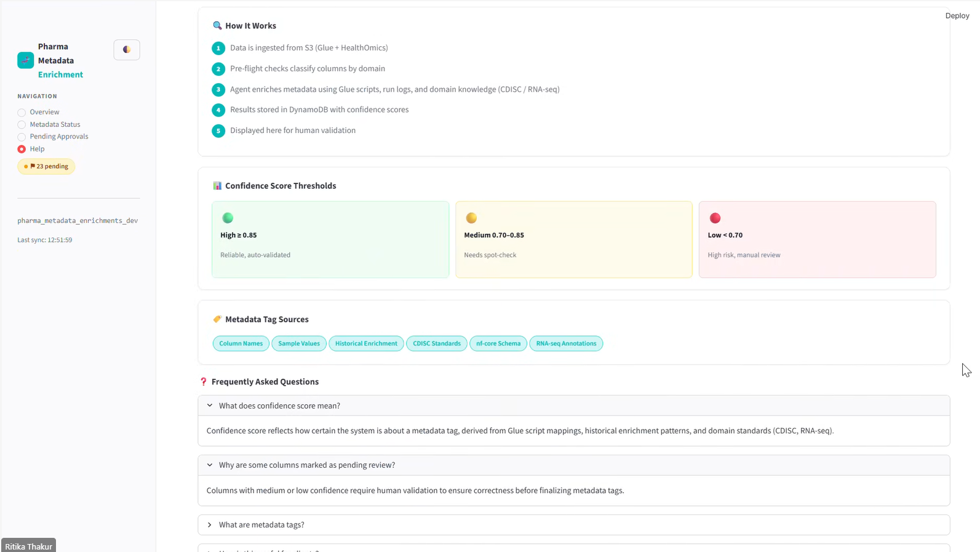The height and width of the screenshot is (552, 980).
Task: Click the 23 pending badge
Action: 46,166
